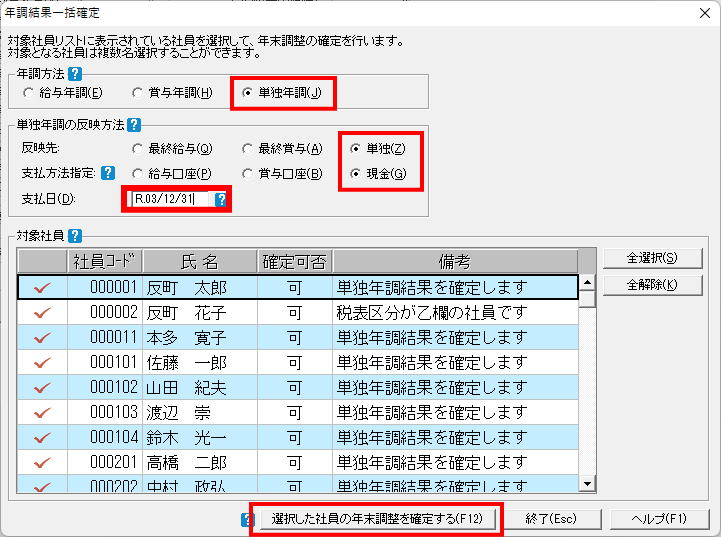Click help icon next to 対象社員
The image size is (721, 537).
pyautogui.click(x=75, y=237)
